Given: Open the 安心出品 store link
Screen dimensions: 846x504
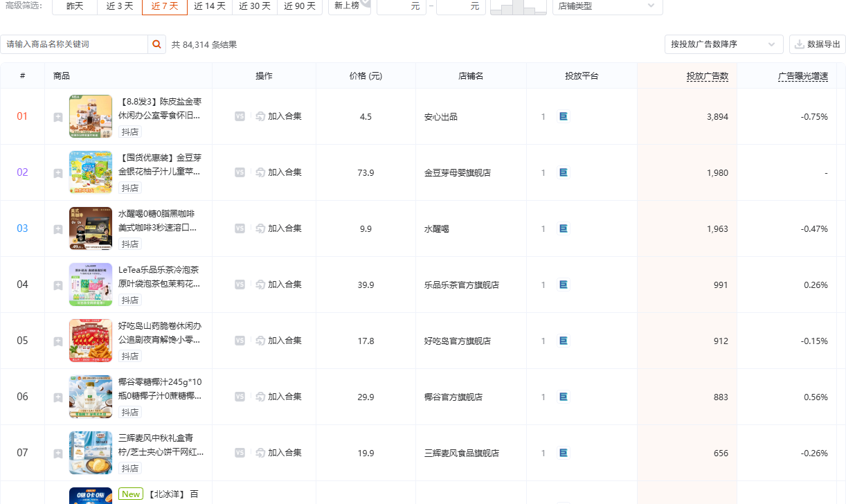Looking at the screenshot, I should pos(441,117).
